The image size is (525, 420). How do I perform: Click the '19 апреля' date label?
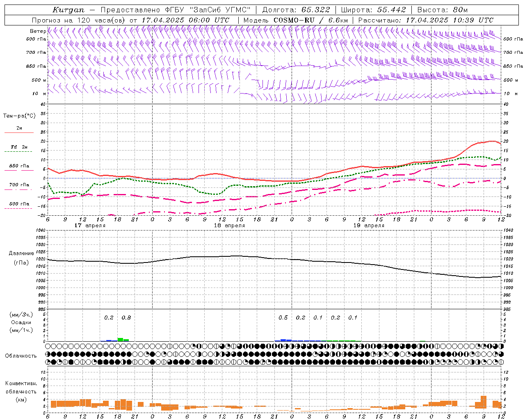[x=369, y=226]
